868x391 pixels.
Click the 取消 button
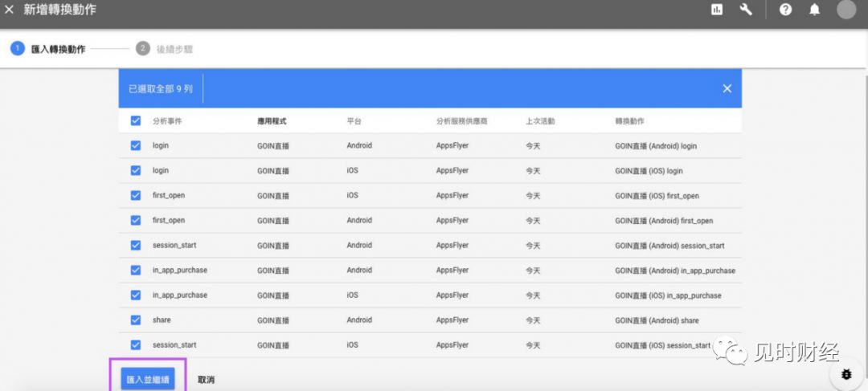click(x=206, y=380)
